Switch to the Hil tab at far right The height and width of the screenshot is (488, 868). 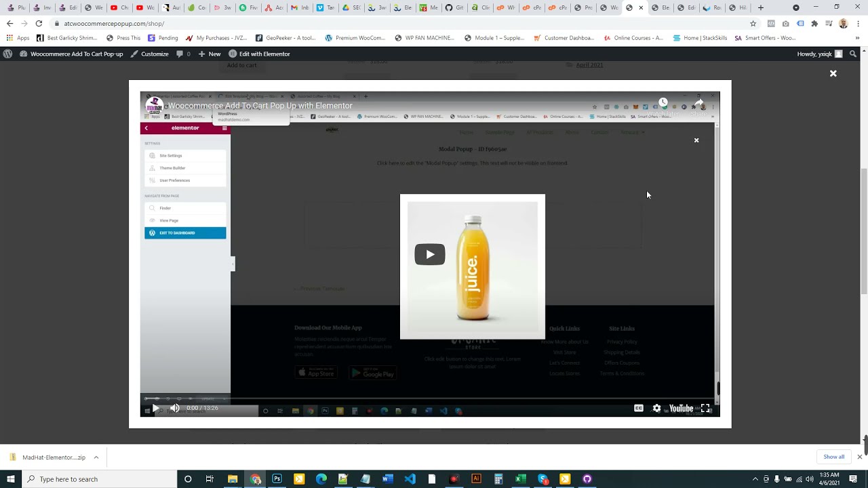pos(738,7)
